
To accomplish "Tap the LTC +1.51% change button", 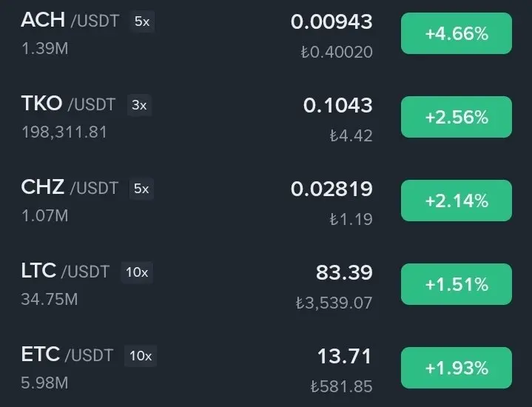I will pos(457,284).
